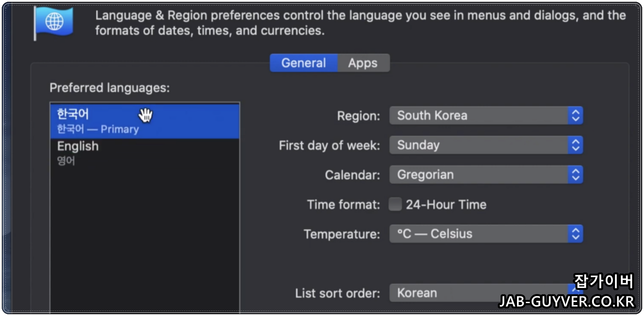Click the 'Preferred languages:' label

109,88
